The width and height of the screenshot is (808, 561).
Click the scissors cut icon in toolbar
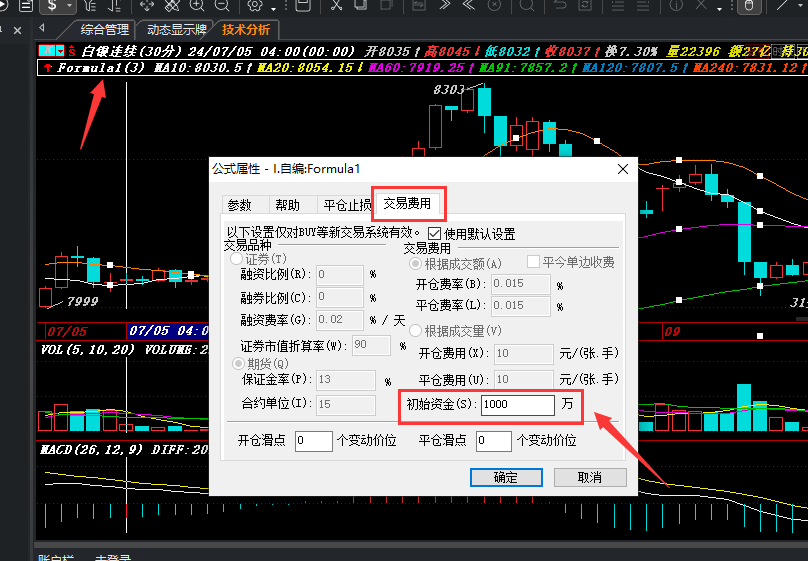tap(336, 6)
